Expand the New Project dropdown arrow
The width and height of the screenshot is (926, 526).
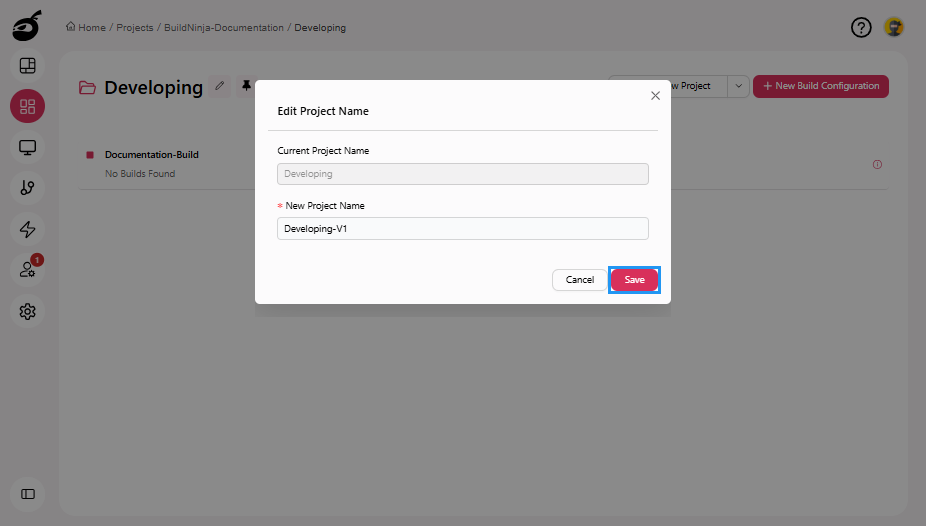(738, 86)
